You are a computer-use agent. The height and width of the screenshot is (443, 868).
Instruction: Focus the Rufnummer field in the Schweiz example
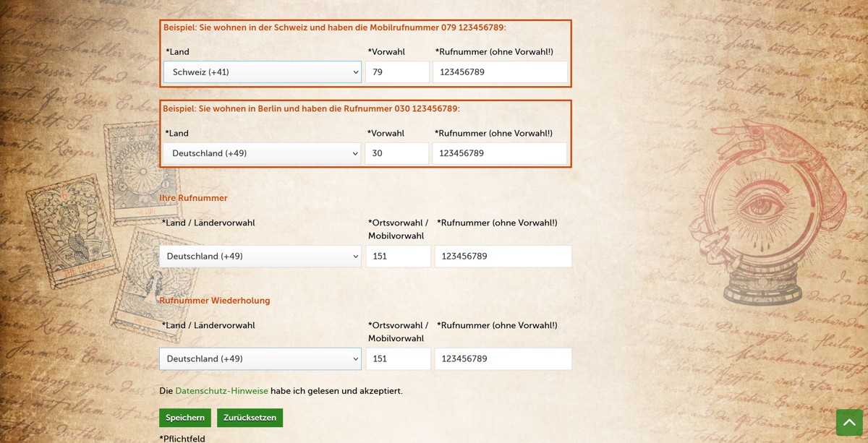[500, 72]
